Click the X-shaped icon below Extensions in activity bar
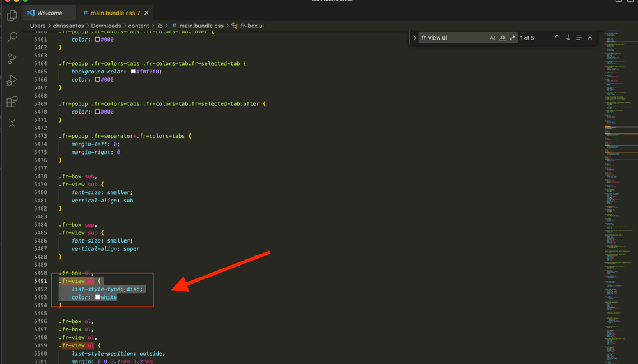This screenshot has height=364, width=638. [12, 123]
